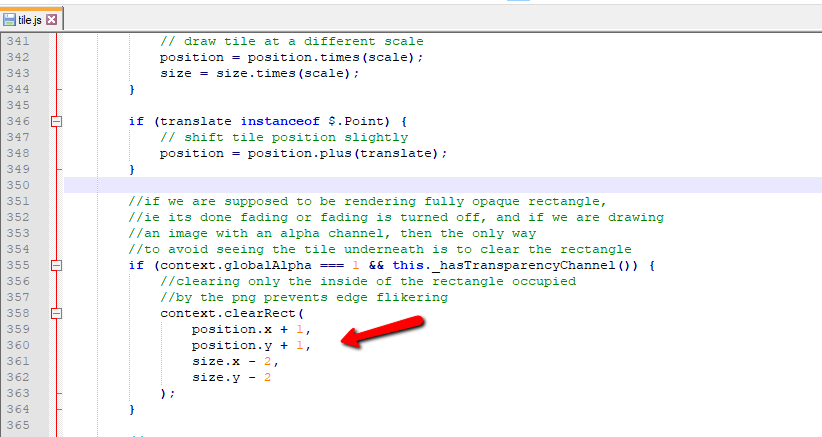Click the 'draw tile at a different scale' comment
The height and width of the screenshot is (437, 822).
pyautogui.click(x=291, y=41)
